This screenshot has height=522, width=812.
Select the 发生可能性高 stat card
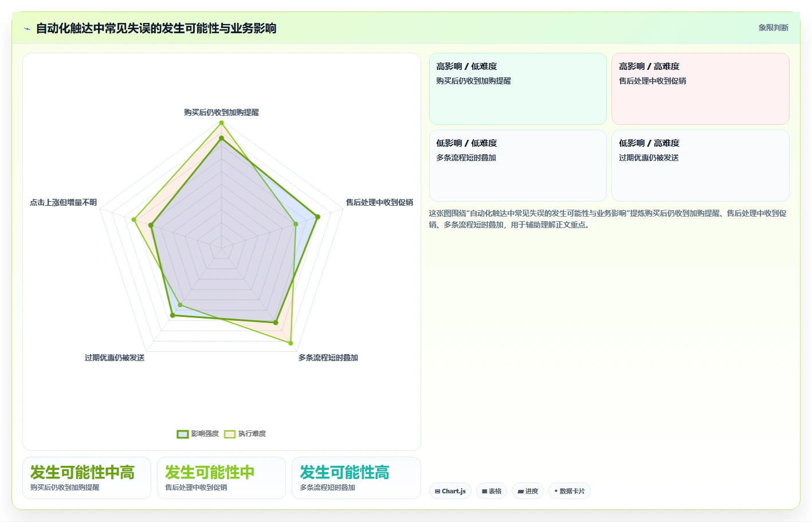point(356,478)
